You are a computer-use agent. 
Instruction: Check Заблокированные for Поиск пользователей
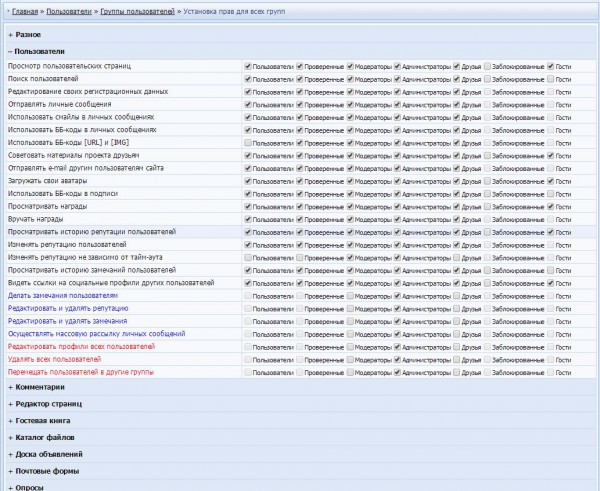click(x=487, y=79)
